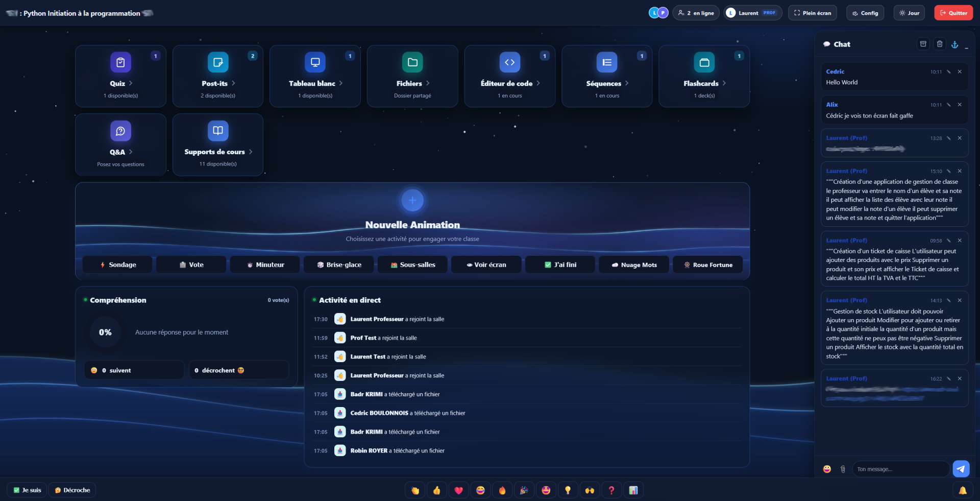Open the Config settings

tap(865, 13)
